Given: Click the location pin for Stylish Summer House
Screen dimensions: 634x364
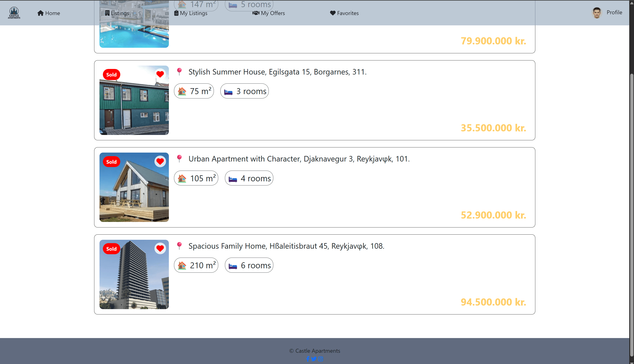Looking at the screenshot, I should click(x=179, y=72).
